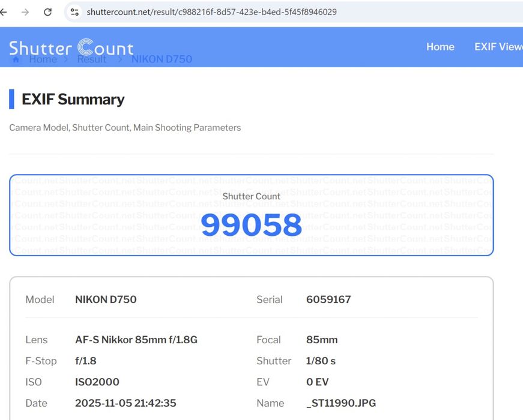The width and height of the screenshot is (523, 420).
Task: Go to the Home breadcrumb link
Action: (43, 59)
